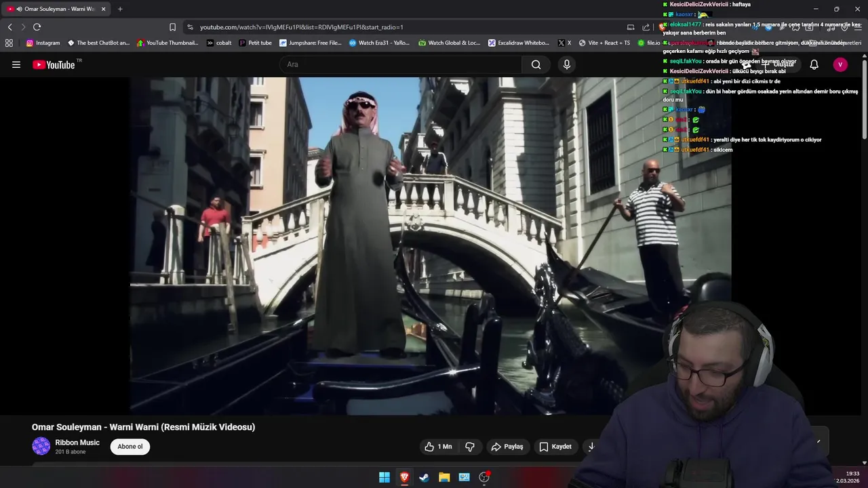Start voice search with microphone icon
Screen dimensions: 868x488
(567, 64)
